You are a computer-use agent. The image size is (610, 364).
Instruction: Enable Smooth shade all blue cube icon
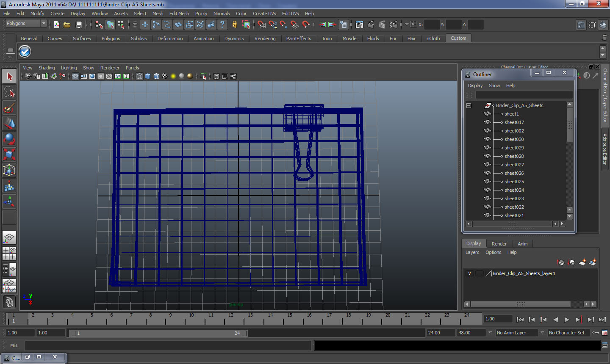pyautogui.click(x=148, y=76)
